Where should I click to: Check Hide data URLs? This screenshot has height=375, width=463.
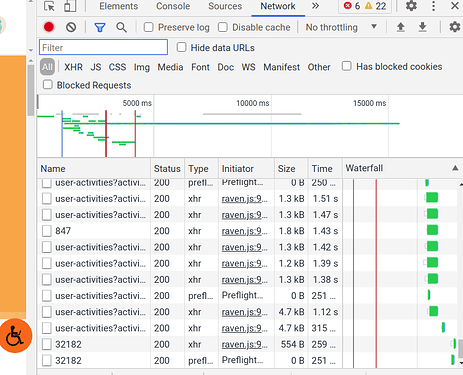[x=181, y=47]
